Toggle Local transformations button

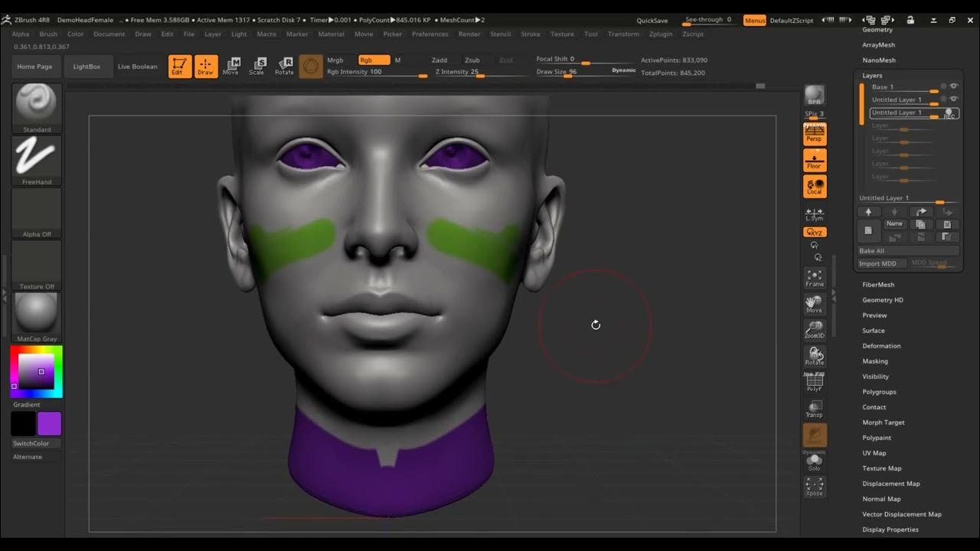(x=815, y=187)
